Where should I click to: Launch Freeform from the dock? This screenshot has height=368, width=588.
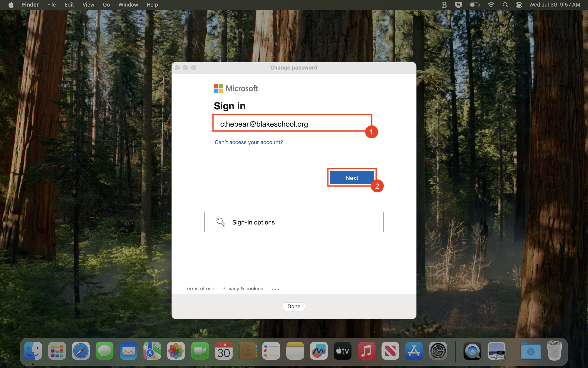coord(319,351)
